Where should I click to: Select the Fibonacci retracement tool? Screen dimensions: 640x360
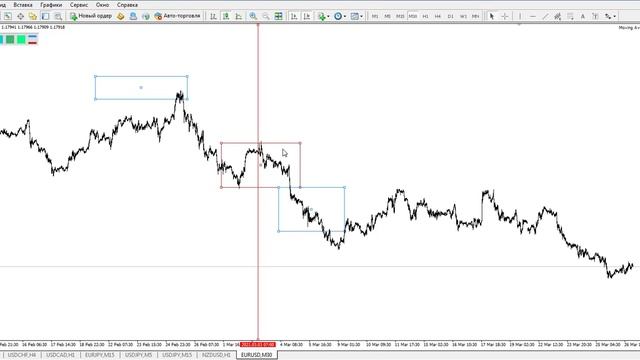point(570,16)
